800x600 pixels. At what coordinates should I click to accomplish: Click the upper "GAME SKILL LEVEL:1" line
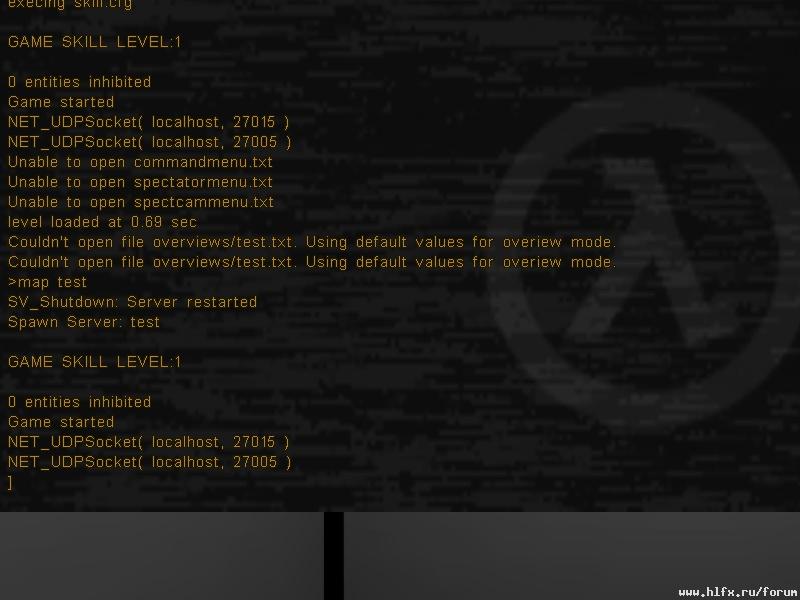point(95,42)
